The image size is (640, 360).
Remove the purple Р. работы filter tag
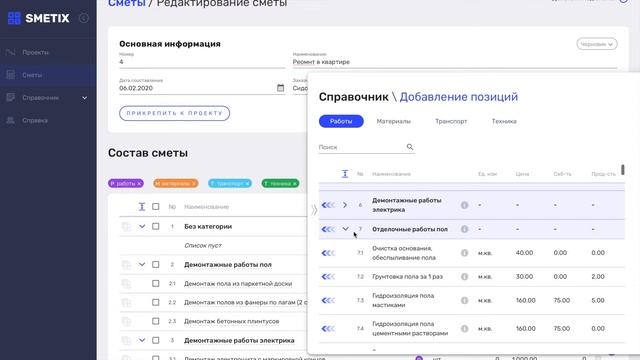point(139,184)
